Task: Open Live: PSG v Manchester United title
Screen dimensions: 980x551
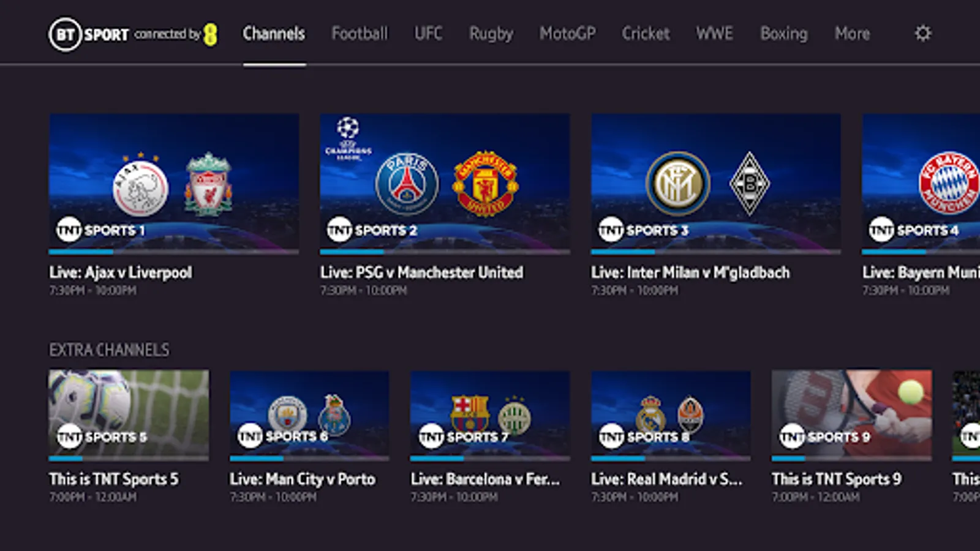Action: click(x=421, y=272)
